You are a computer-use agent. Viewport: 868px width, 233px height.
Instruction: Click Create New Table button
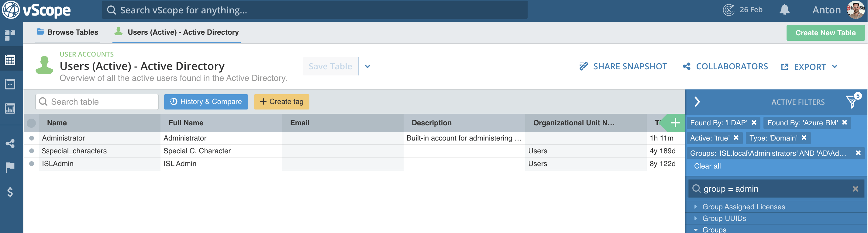(825, 33)
